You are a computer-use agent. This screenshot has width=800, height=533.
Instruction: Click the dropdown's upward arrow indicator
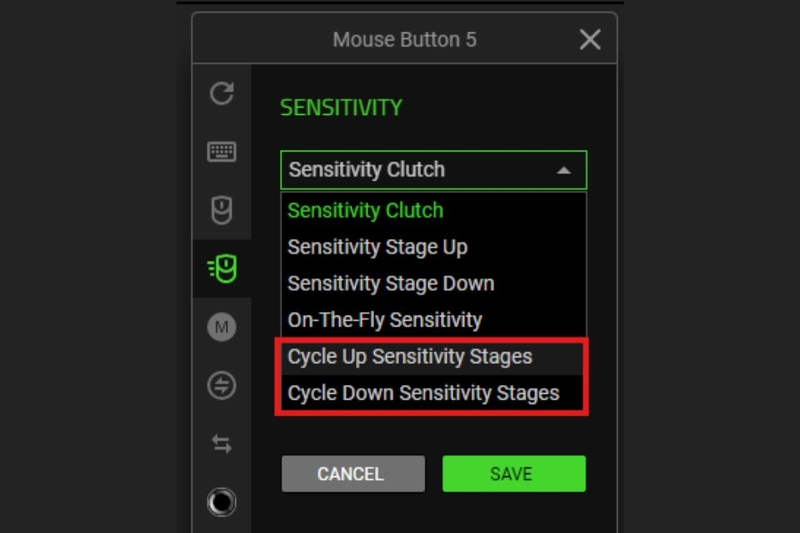coord(564,170)
